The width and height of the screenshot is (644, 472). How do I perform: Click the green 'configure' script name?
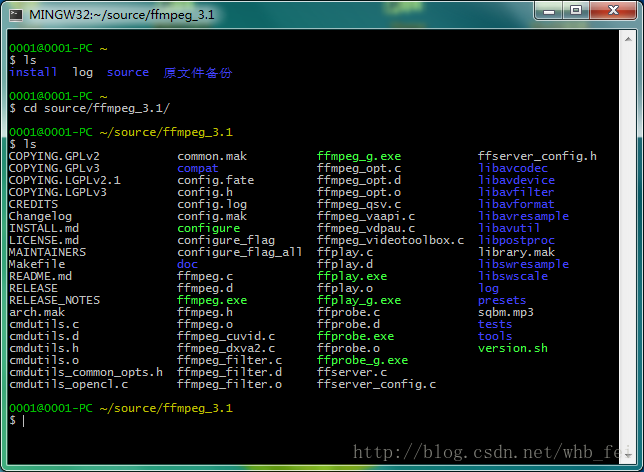209,228
